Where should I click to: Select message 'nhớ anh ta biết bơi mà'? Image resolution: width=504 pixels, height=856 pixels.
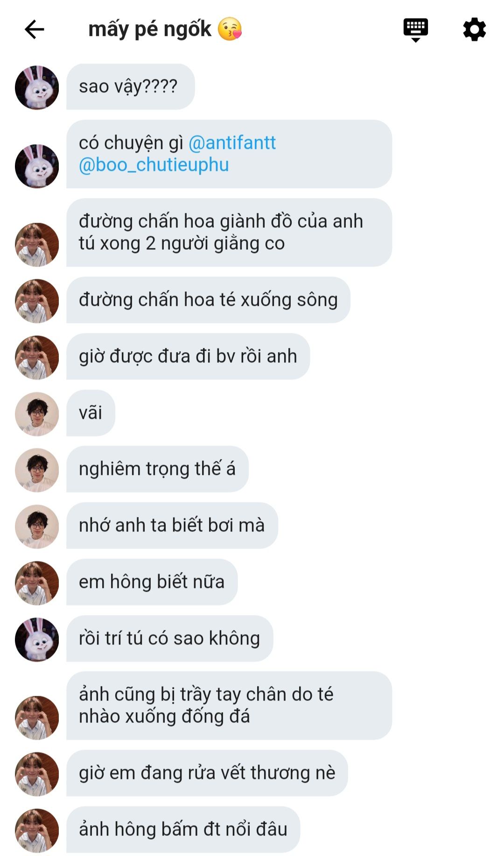[x=172, y=526]
